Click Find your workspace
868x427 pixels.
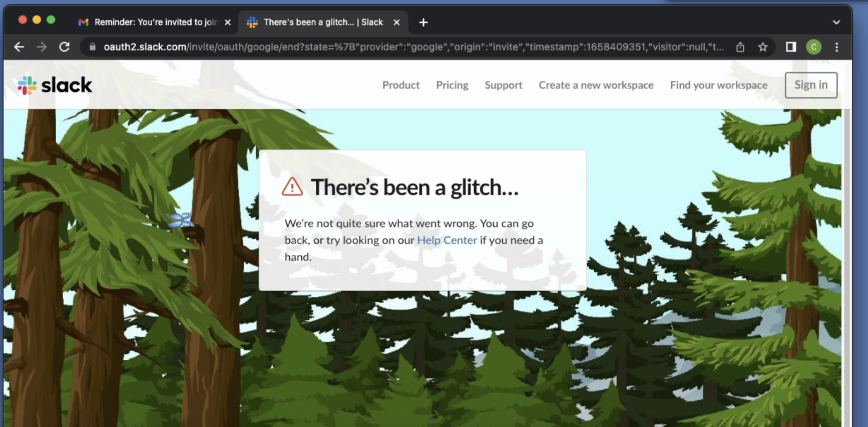coord(719,85)
